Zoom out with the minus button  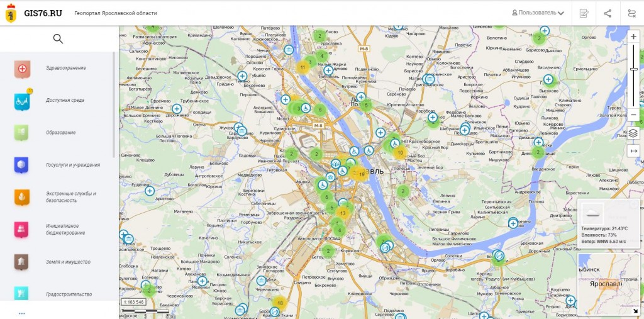[633, 115]
